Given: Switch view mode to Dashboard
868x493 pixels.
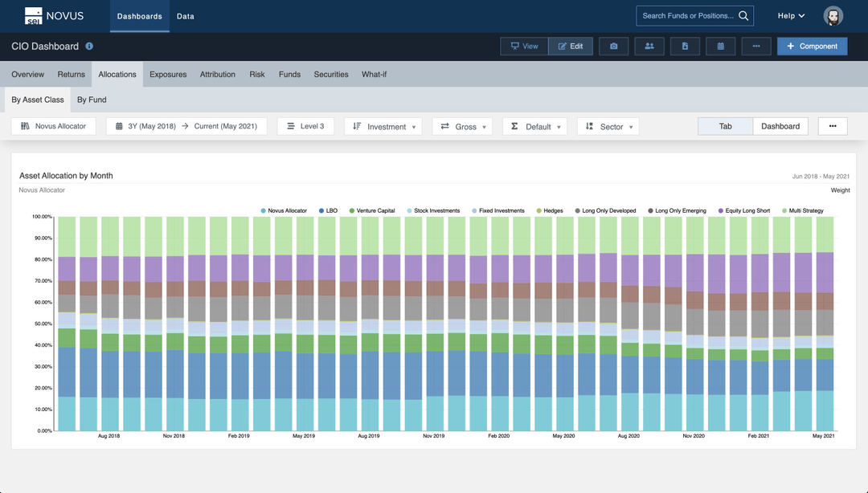Looking at the screenshot, I should click(x=780, y=125).
